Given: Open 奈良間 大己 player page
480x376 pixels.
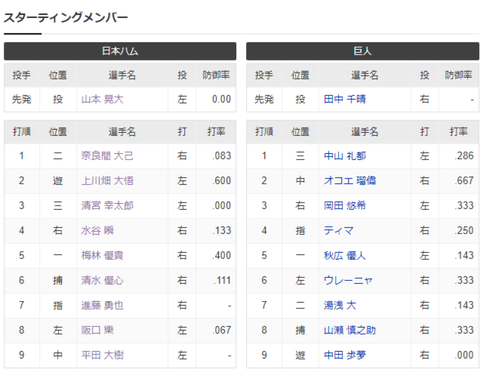Looking at the screenshot, I should tap(107, 156).
